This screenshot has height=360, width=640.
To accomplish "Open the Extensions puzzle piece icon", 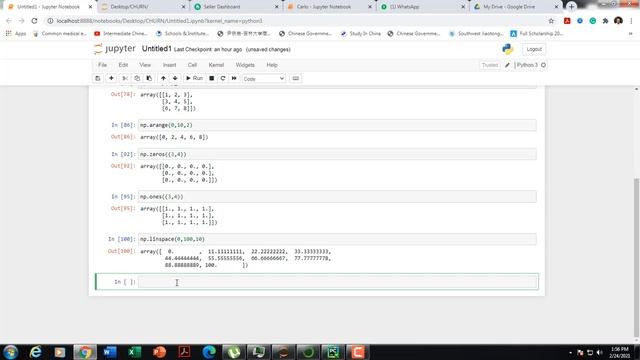I will pyautogui.click(x=605, y=21).
